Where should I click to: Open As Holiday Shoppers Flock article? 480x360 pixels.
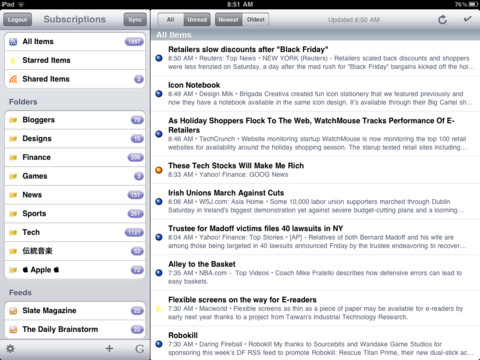316,134
